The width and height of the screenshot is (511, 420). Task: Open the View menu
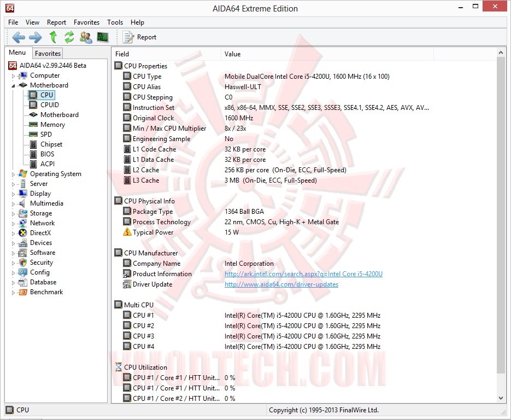coord(32,22)
